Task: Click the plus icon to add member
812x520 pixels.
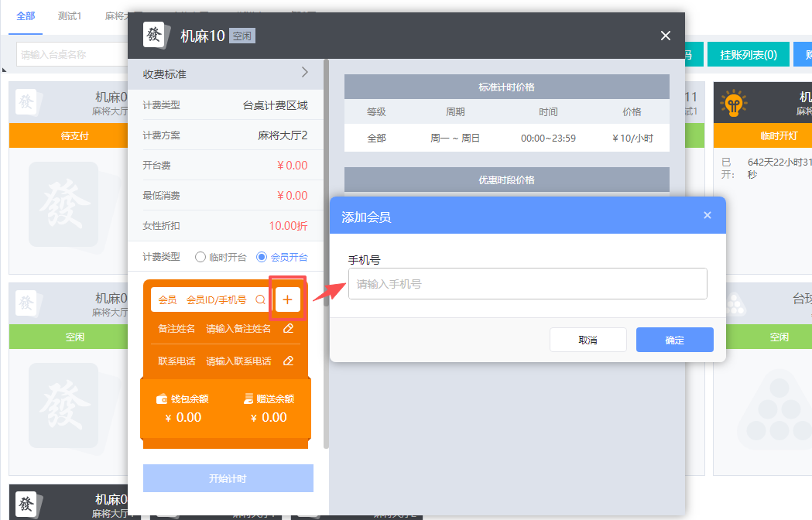Action: 287,299
